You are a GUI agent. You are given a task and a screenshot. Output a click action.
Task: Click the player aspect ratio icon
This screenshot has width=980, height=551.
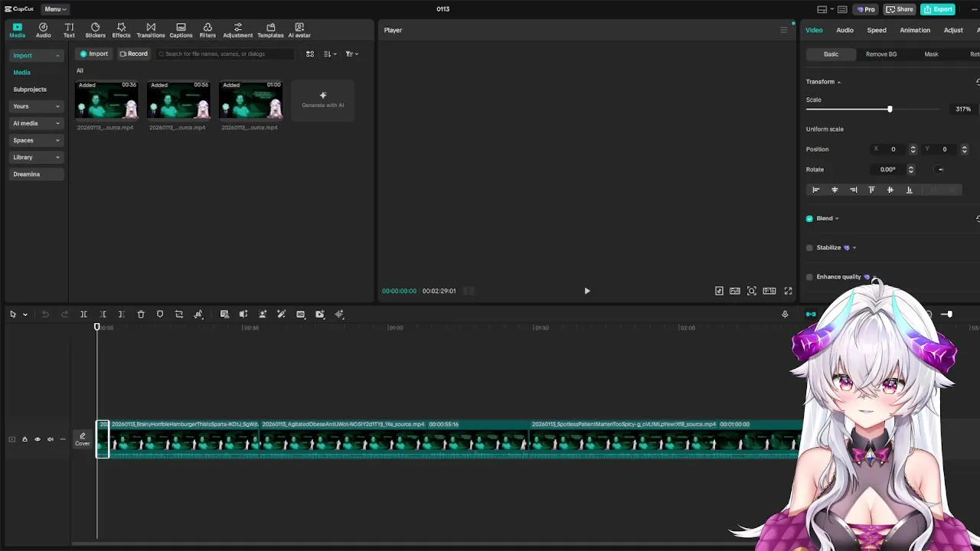point(769,291)
